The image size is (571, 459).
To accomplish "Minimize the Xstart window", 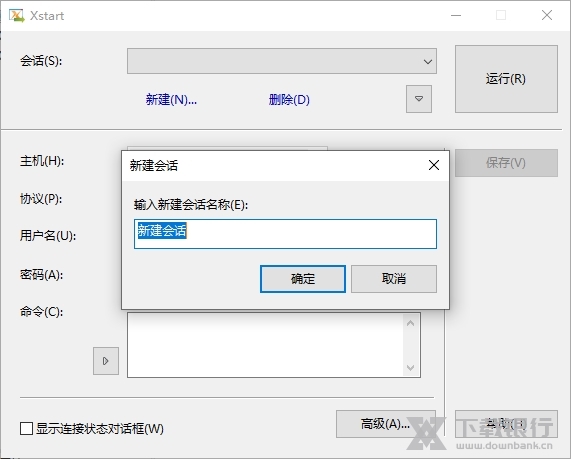I will coord(456,15).
